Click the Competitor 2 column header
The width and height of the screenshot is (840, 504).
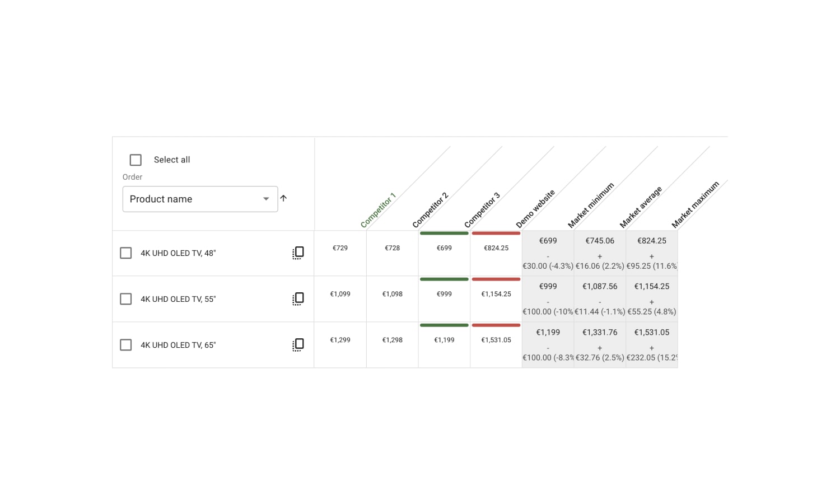click(x=430, y=210)
